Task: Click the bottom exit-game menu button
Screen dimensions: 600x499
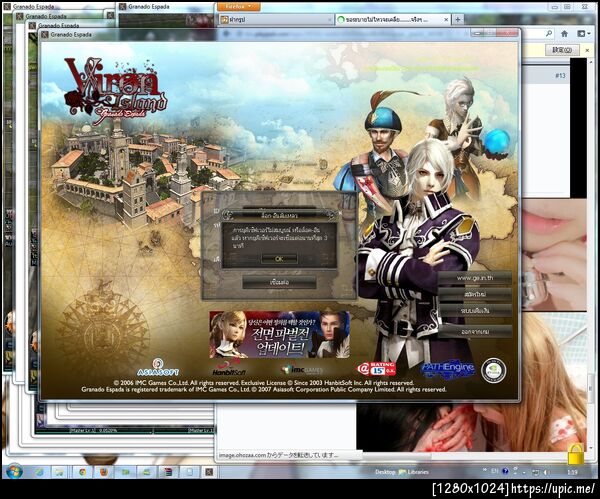Action: (475, 331)
